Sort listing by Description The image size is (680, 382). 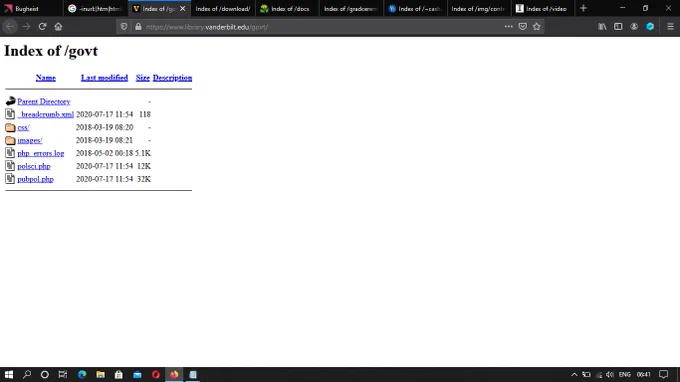[x=172, y=78]
